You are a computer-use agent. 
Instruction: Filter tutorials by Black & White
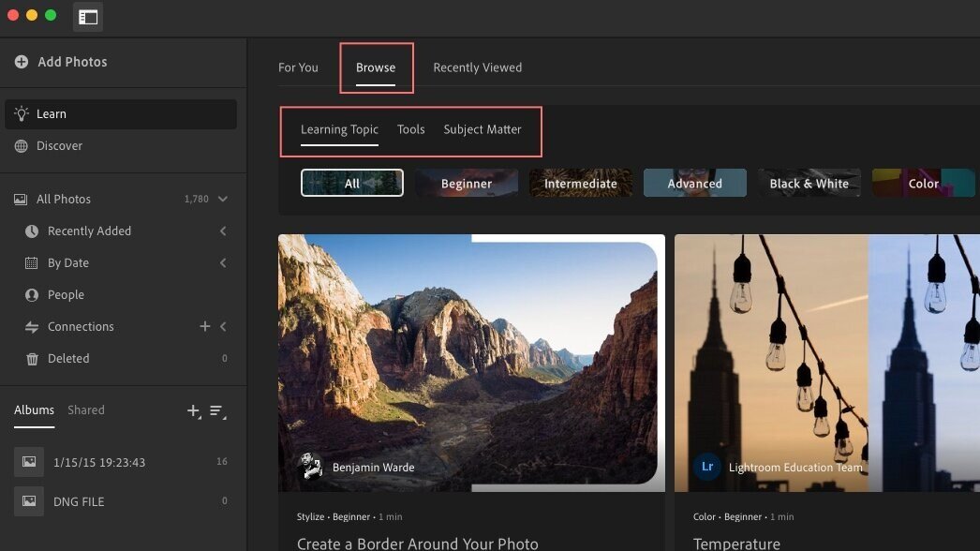click(809, 184)
